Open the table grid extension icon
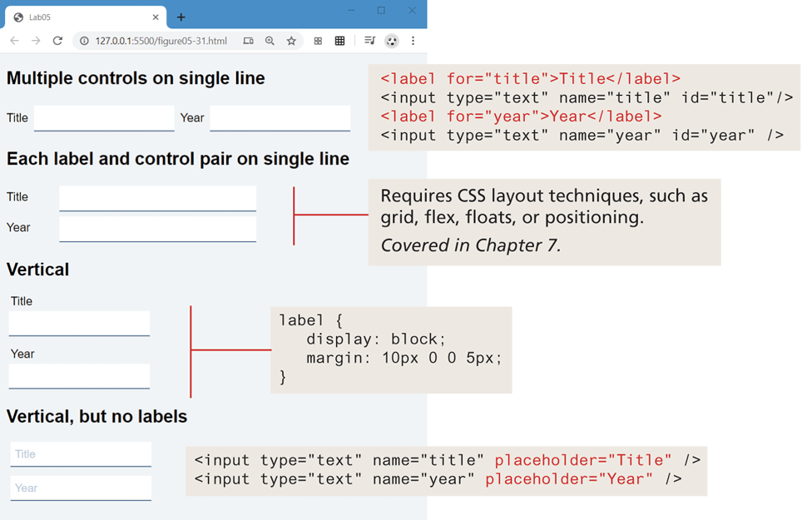 339,41
